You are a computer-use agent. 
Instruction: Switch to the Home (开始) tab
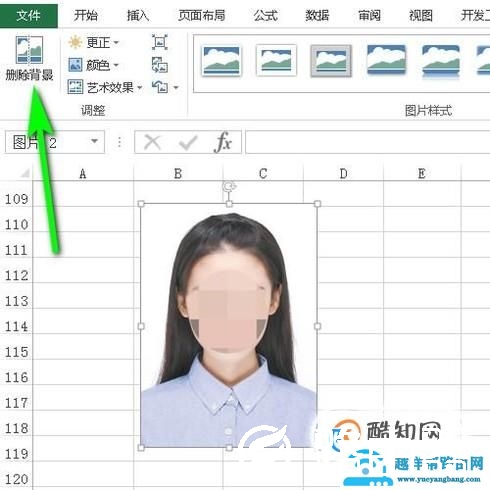tap(86, 15)
